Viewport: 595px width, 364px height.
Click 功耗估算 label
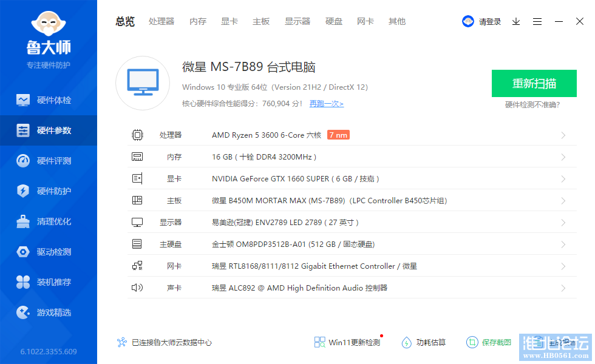[x=431, y=342]
